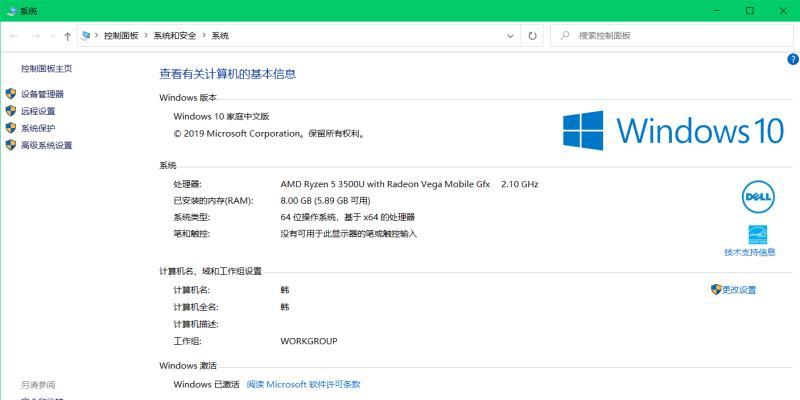The height and width of the screenshot is (400, 800).
Task: Click shield icon next to 更改设置
Action: click(x=716, y=290)
